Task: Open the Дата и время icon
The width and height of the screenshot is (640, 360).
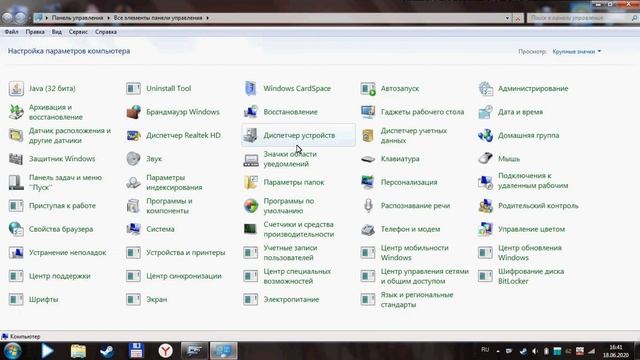Action: (485, 112)
